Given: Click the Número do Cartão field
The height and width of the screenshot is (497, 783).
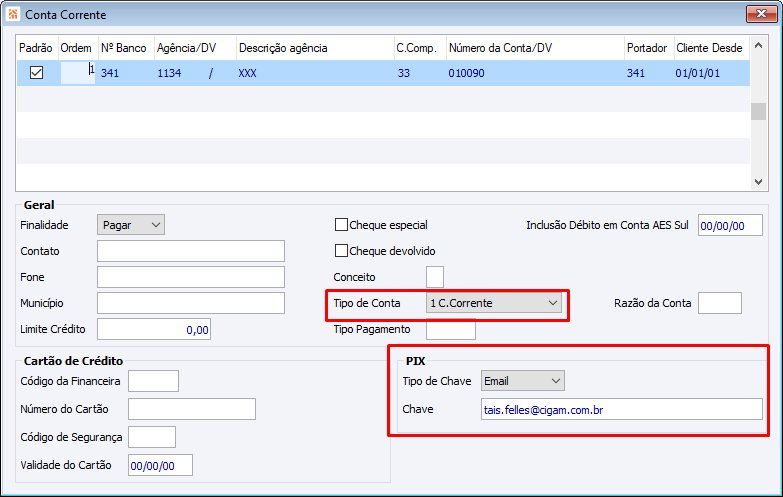Looking at the screenshot, I should (192, 409).
